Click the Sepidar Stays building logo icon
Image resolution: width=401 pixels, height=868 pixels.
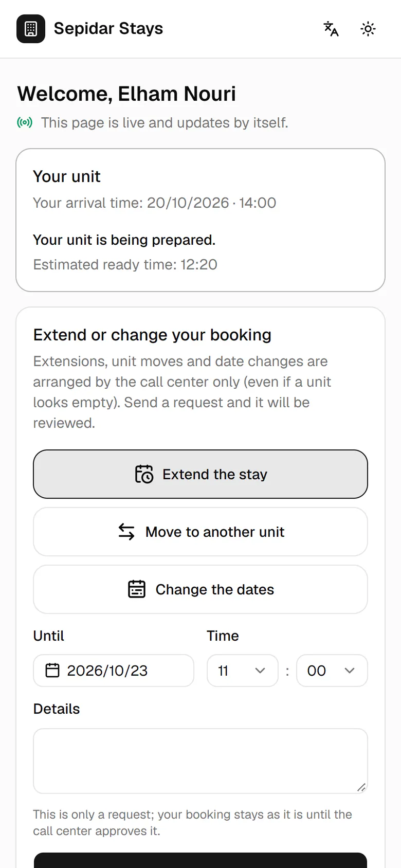coord(31,29)
